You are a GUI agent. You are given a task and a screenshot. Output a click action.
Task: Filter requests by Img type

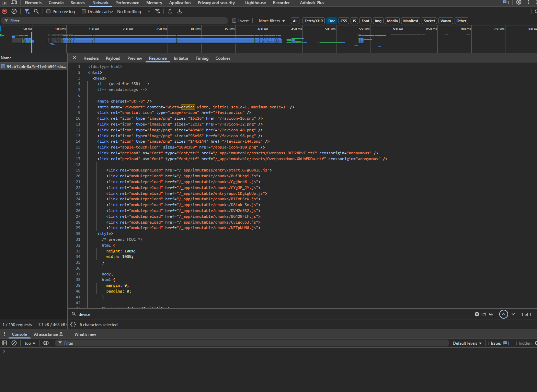pos(378,21)
